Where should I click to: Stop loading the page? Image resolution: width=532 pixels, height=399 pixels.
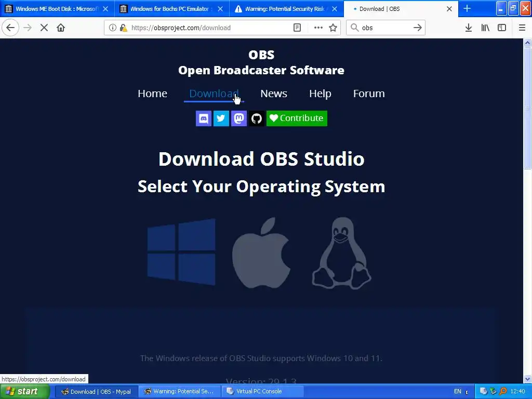pos(44,28)
